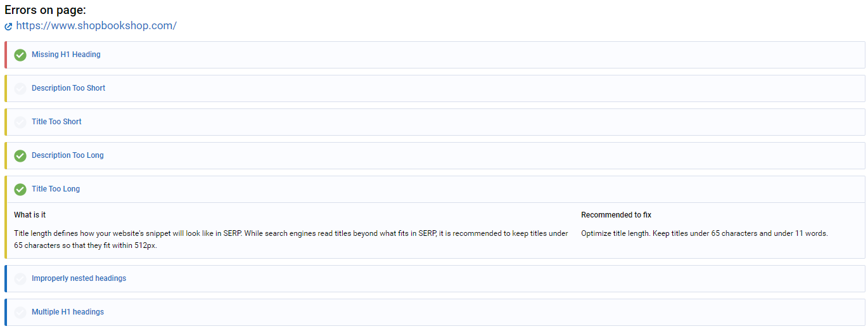Click the 'What is it' heading
This screenshot has width=868, height=331.
pos(30,215)
